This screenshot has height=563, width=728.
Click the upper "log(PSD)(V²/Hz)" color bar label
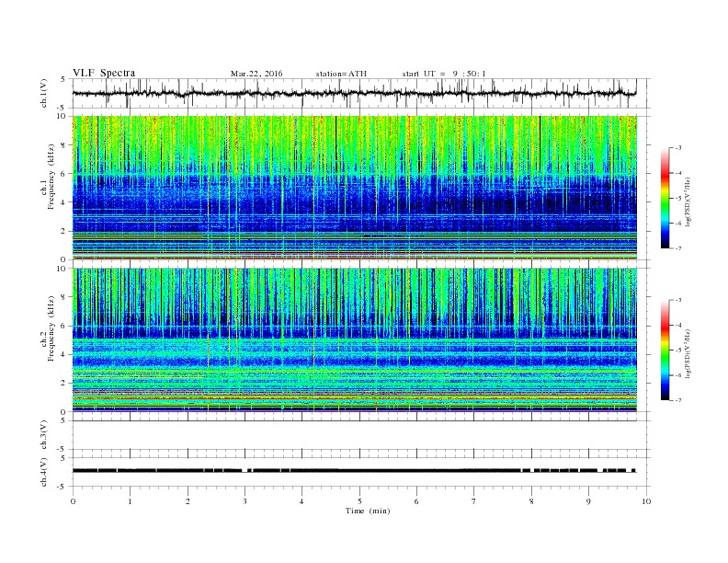pyautogui.click(x=688, y=201)
